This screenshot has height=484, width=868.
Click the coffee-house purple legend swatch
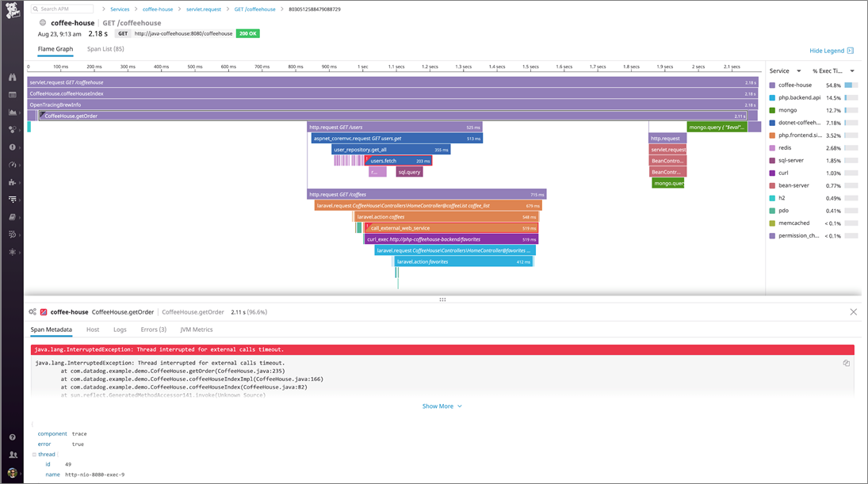pyautogui.click(x=772, y=86)
